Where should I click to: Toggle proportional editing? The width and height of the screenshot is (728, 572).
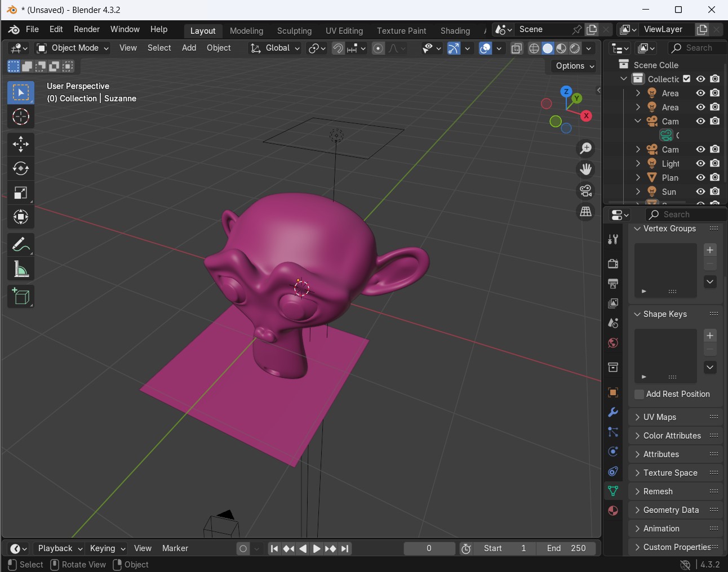[379, 48]
